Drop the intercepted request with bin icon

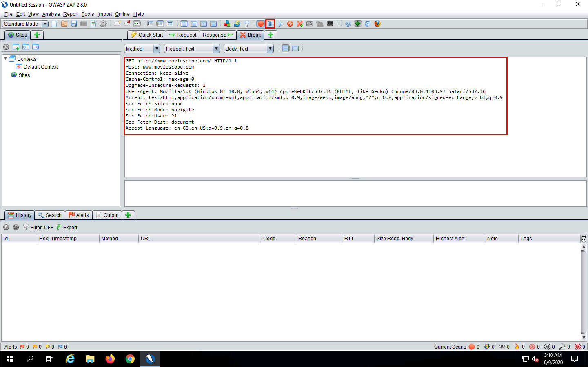click(x=290, y=24)
